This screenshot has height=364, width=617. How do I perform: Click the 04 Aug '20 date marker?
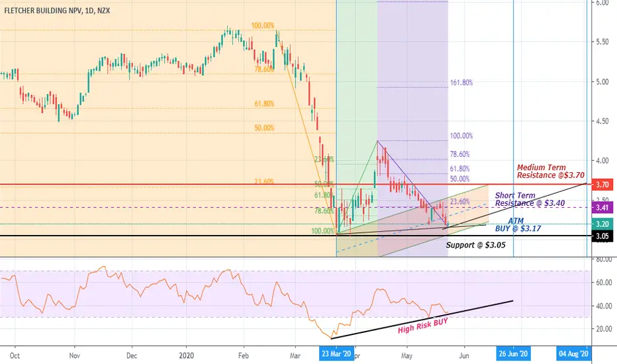coord(573,354)
